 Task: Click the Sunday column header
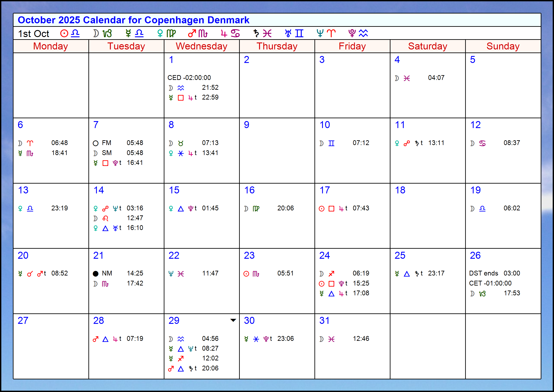pos(503,46)
